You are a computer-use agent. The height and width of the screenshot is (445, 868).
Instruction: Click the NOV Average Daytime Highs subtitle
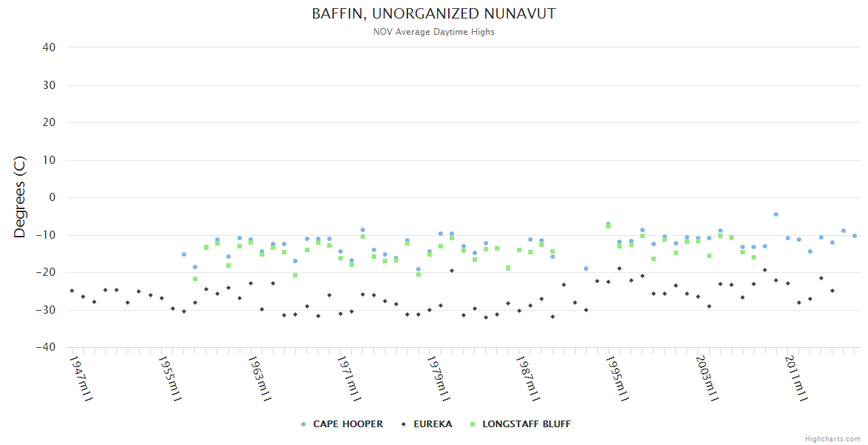[x=433, y=32]
